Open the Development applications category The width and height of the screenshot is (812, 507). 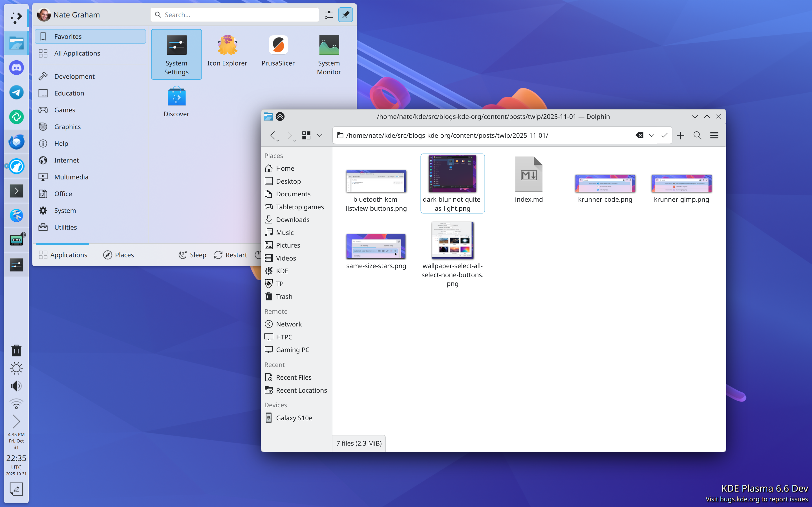pos(74,76)
